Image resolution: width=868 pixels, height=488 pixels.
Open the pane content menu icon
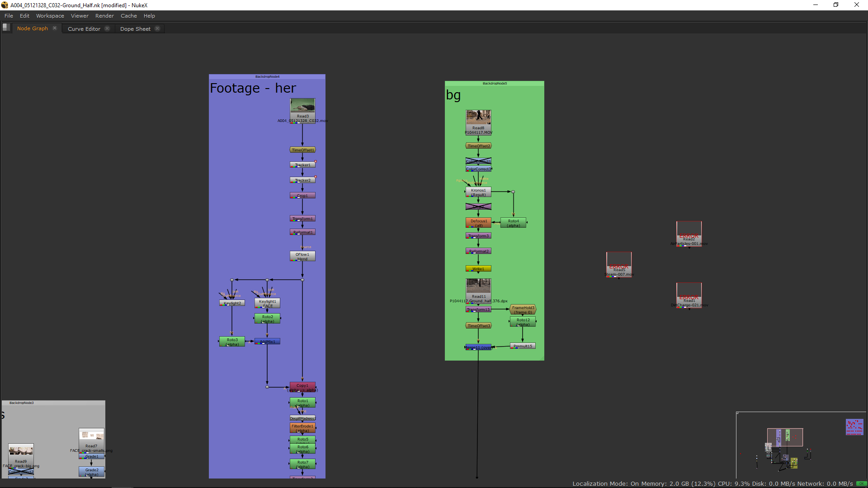point(6,28)
